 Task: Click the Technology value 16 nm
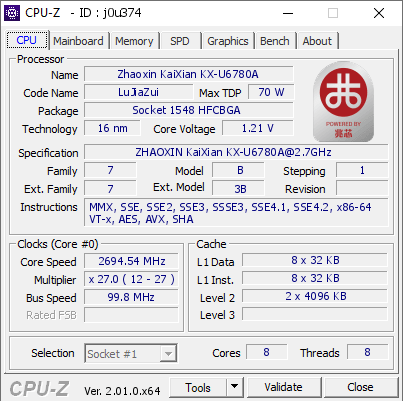click(112, 128)
